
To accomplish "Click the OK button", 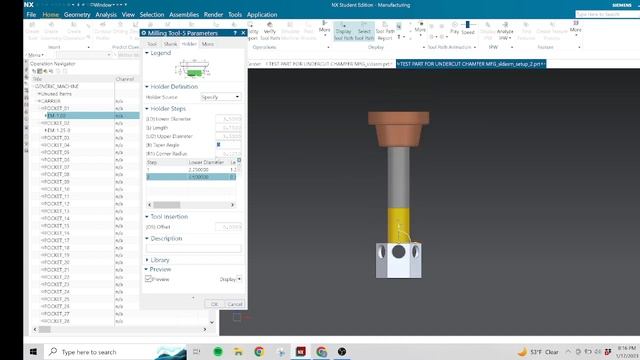I will point(214,304).
